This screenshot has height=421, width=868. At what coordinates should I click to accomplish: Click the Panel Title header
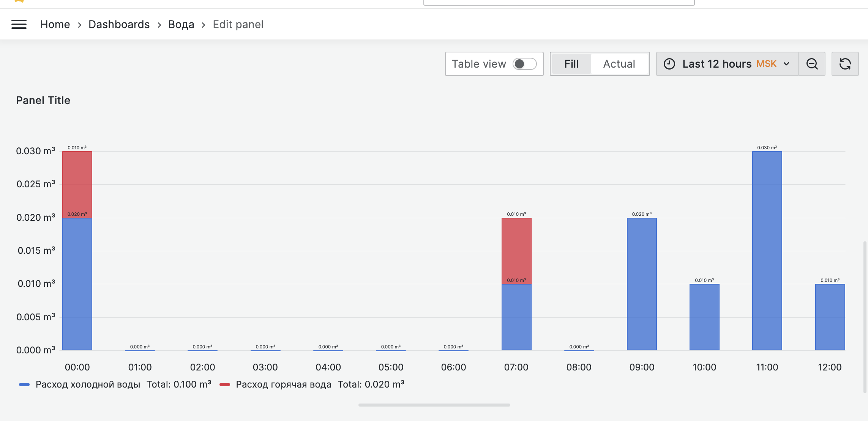click(43, 100)
